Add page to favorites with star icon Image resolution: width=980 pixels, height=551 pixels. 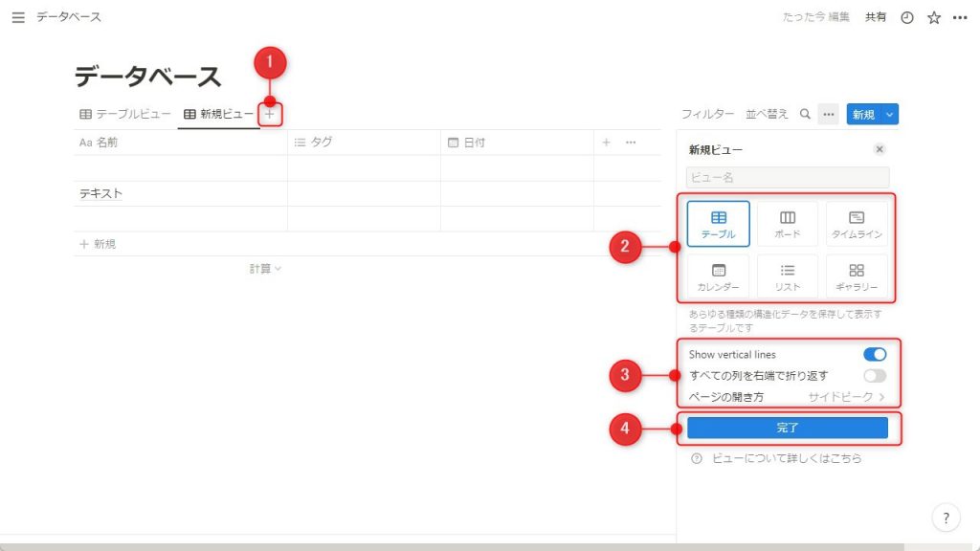[934, 17]
